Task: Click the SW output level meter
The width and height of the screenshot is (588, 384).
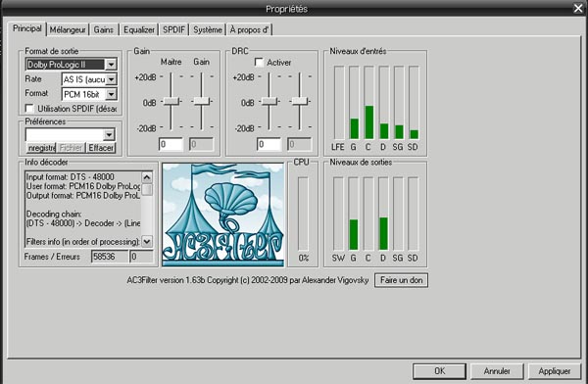Action: click(338, 214)
